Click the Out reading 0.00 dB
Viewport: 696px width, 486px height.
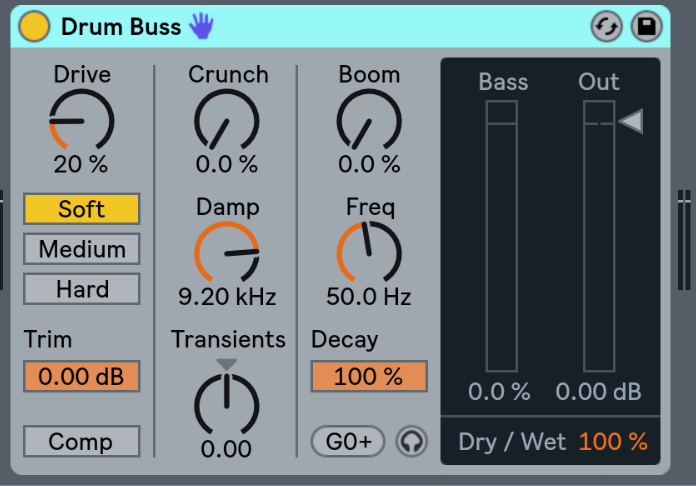point(598,392)
